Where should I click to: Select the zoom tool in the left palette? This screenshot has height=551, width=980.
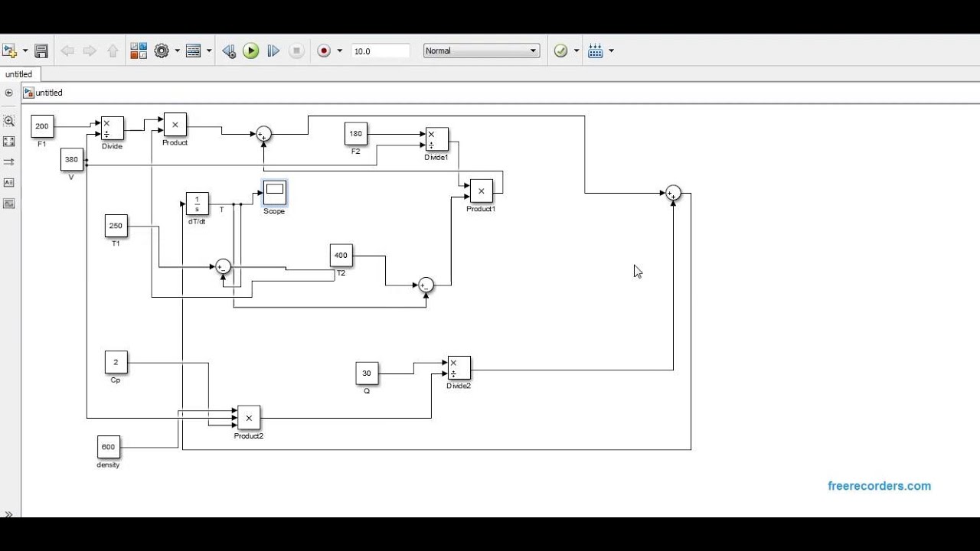[9, 120]
